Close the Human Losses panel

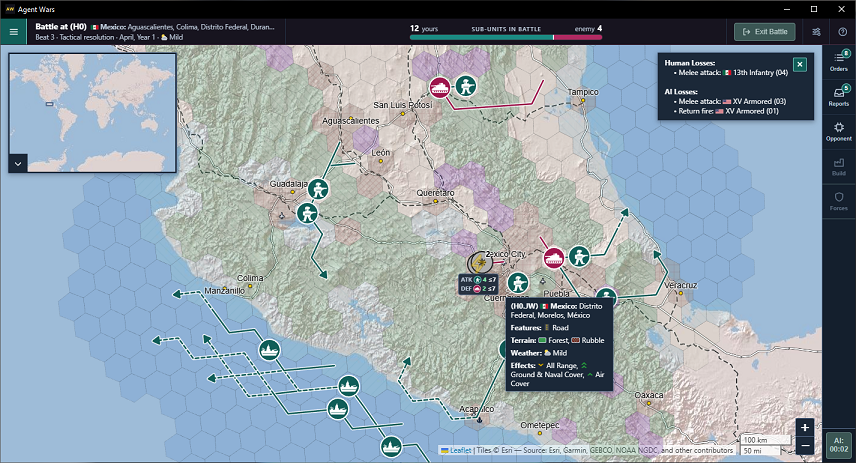[800, 64]
